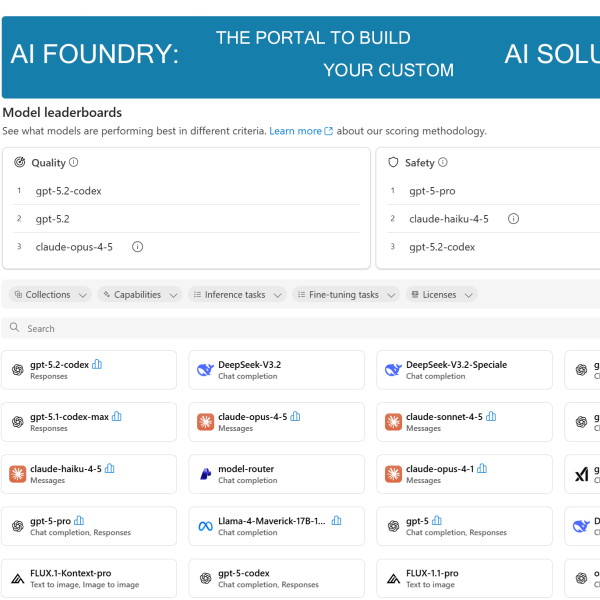The width and height of the screenshot is (600, 600).
Task: Click benchmark icon on Llama-4-Maverick card
Action: pyautogui.click(x=336, y=521)
